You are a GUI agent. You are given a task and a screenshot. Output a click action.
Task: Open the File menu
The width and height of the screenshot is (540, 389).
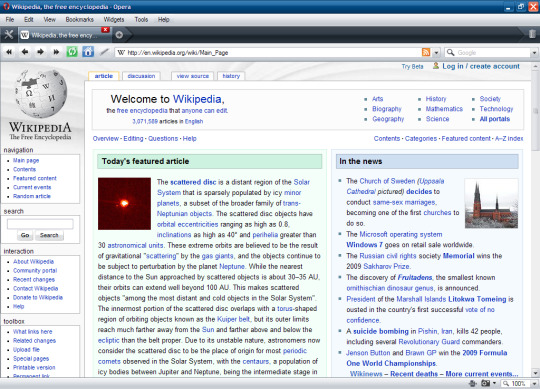[10, 20]
